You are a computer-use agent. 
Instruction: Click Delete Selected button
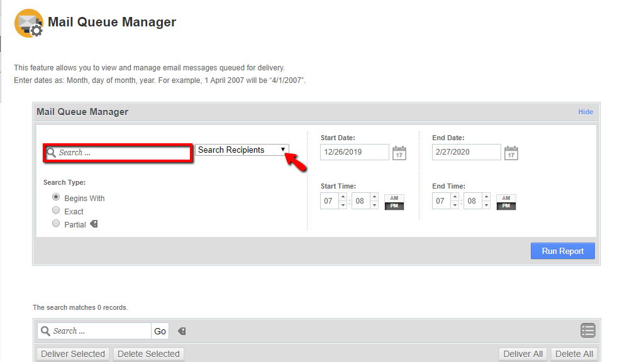pos(148,354)
